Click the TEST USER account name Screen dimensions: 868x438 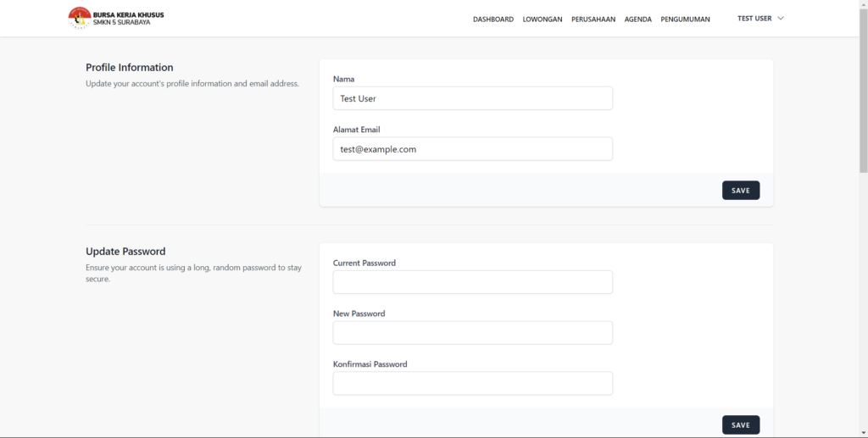(x=754, y=19)
